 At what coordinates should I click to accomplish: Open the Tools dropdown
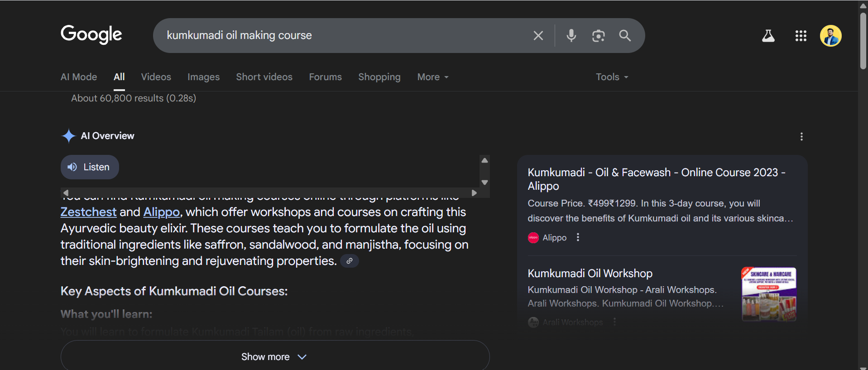point(612,77)
